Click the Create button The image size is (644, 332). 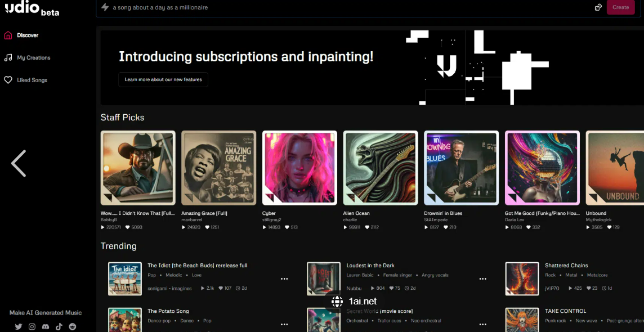tap(620, 7)
